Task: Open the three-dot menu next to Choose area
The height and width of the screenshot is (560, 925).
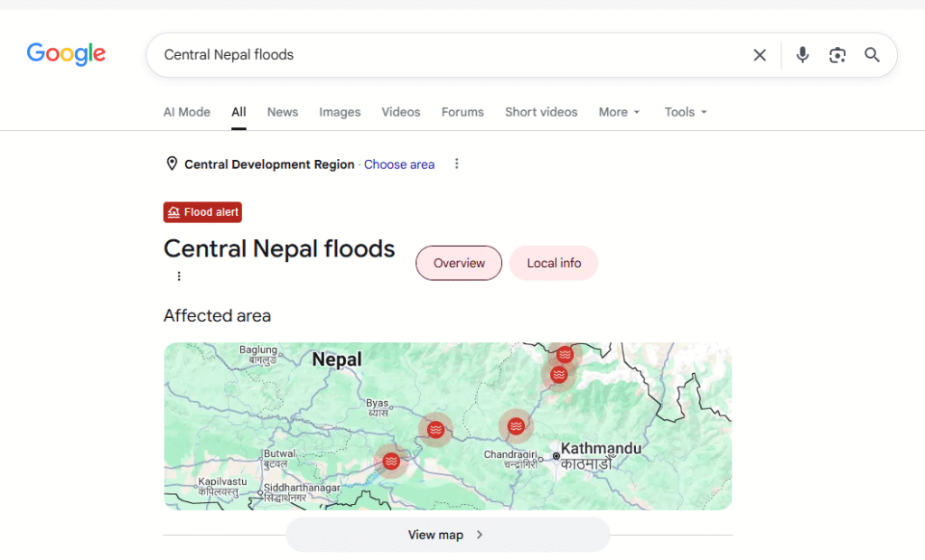Action: (x=456, y=163)
